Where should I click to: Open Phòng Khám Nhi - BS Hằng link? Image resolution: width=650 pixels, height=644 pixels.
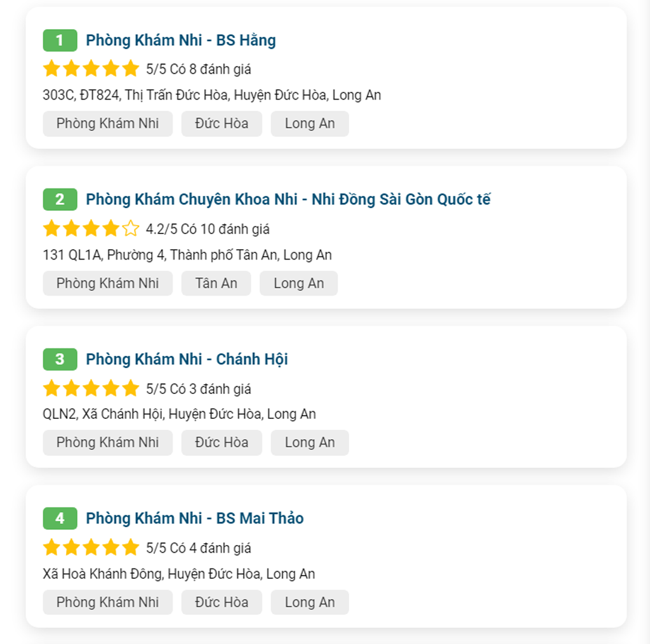181,41
